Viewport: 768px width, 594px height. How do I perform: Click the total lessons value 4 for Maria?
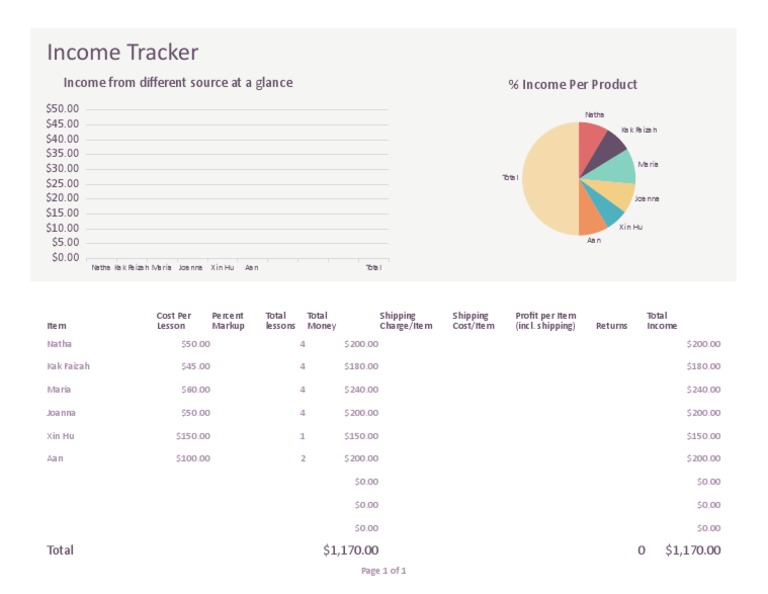click(303, 389)
